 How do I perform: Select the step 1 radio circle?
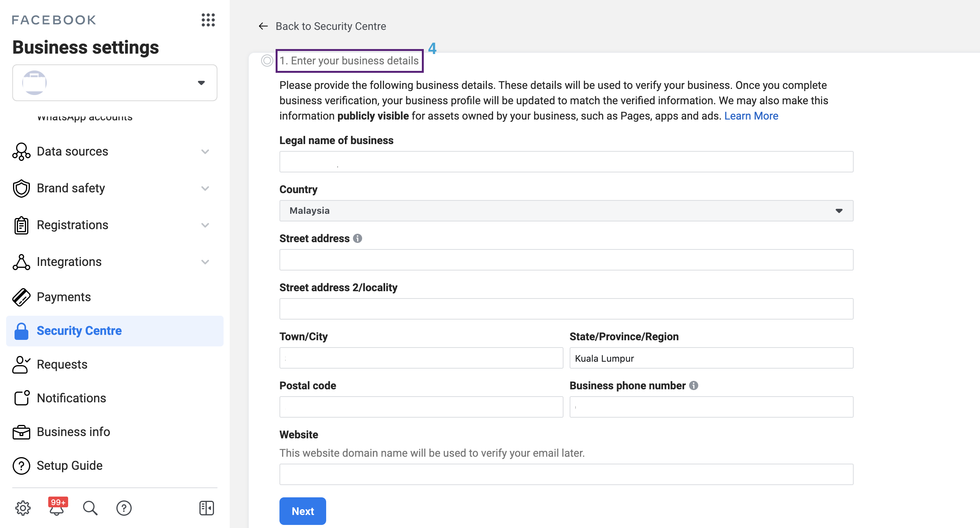click(267, 61)
